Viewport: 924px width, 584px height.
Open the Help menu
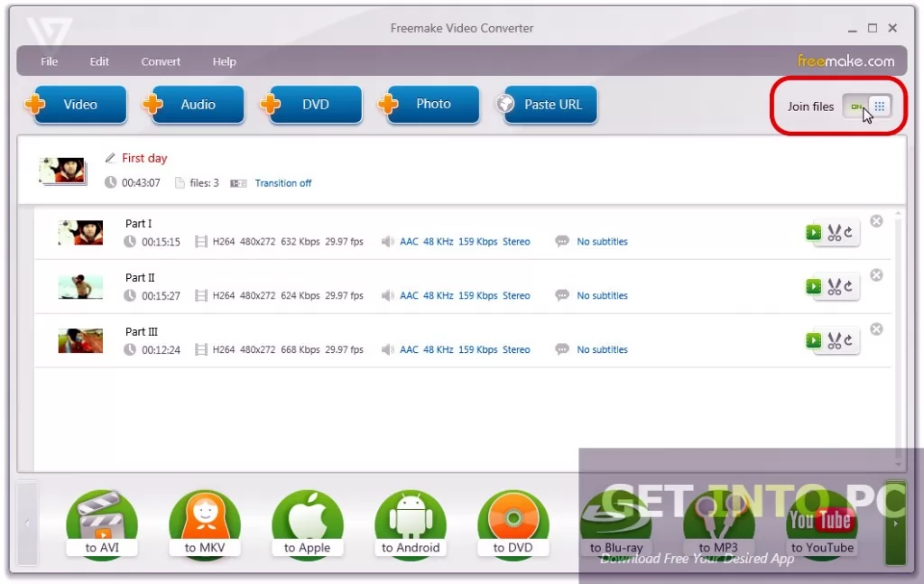(x=224, y=61)
